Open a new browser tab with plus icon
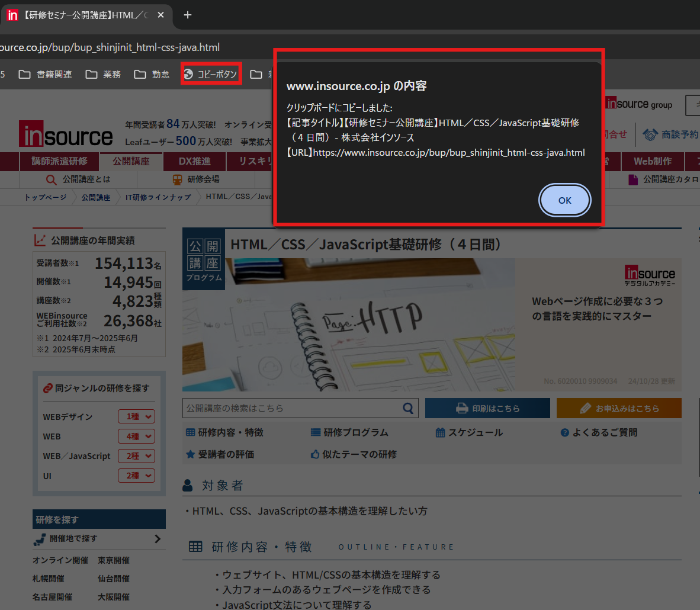This screenshot has height=610, width=700. tap(188, 15)
